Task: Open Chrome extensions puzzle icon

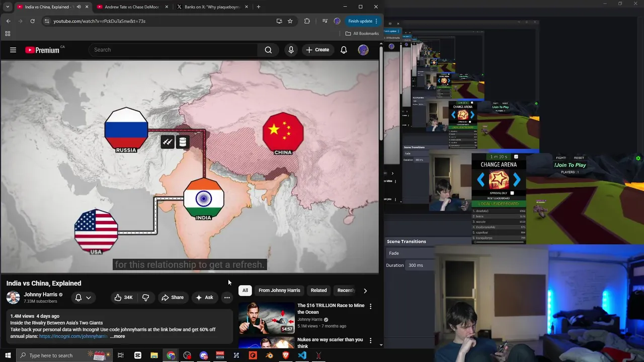Action: tap(307, 21)
